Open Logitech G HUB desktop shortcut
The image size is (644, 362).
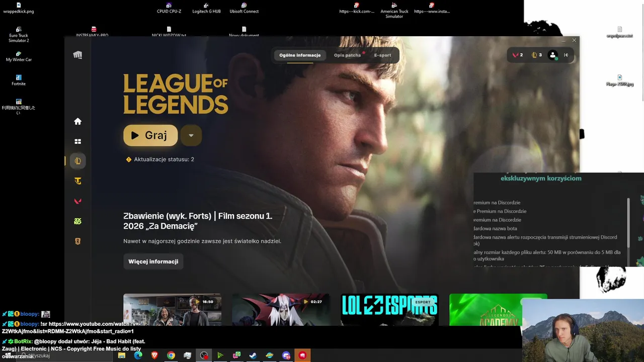(206, 8)
